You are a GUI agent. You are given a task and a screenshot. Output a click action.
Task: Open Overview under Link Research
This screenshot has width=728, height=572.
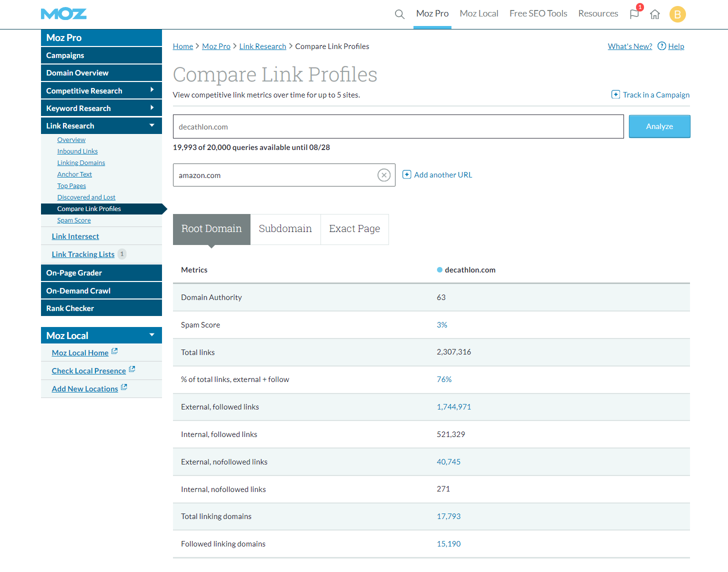71,140
